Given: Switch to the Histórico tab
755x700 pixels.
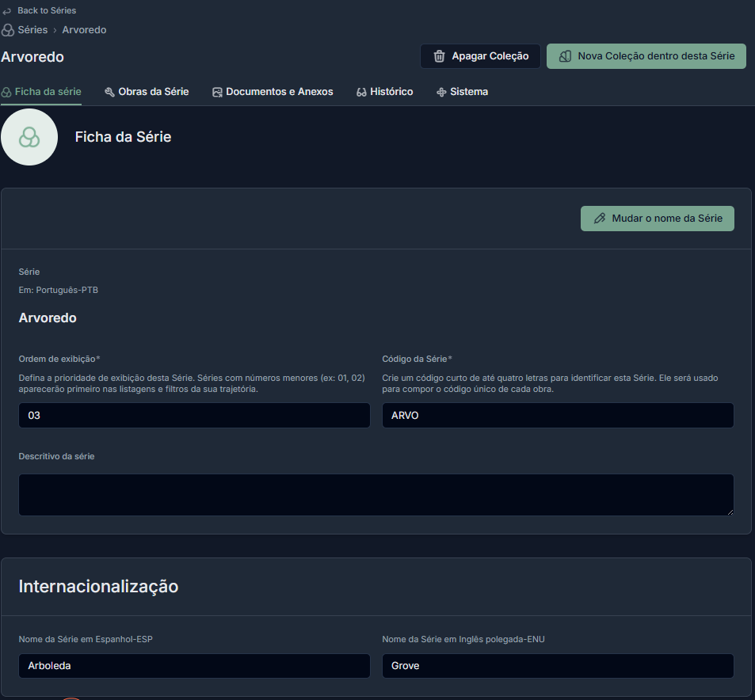Looking at the screenshot, I should tap(385, 92).
